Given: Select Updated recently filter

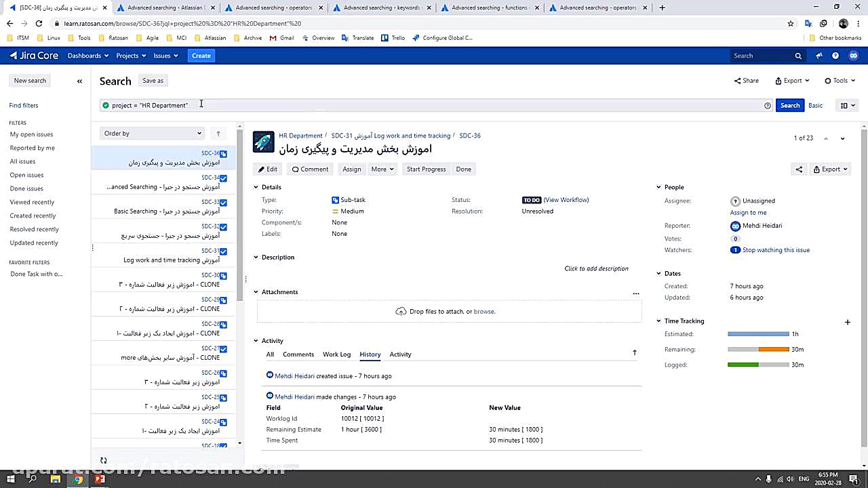Looking at the screenshot, I should (x=34, y=243).
